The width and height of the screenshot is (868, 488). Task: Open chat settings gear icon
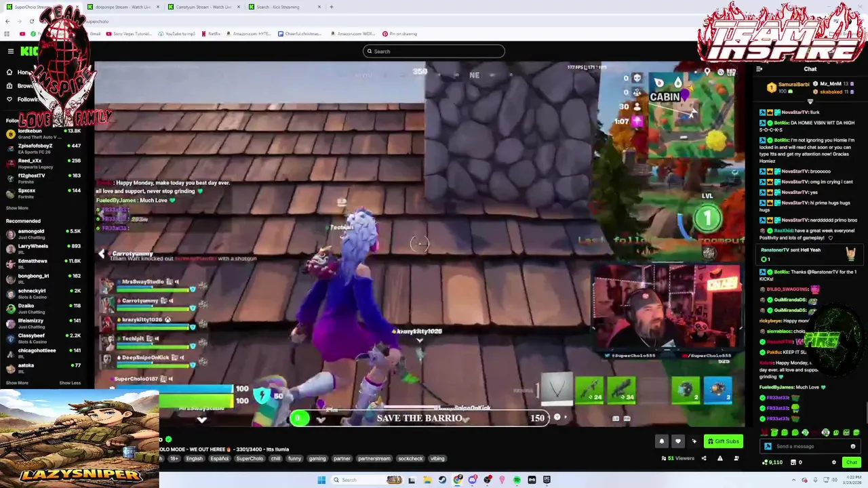point(833,462)
